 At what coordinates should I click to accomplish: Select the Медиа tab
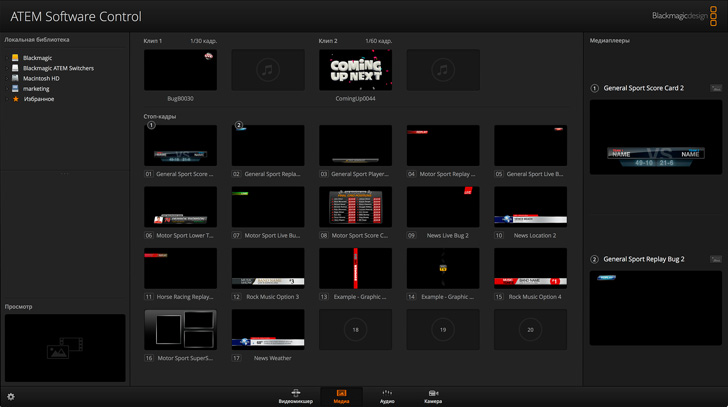341,396
